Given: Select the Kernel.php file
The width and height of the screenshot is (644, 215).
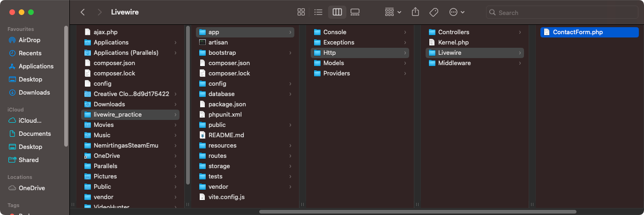Looking at the screenshot, I should pyautogui.click(x=453, y=42).
